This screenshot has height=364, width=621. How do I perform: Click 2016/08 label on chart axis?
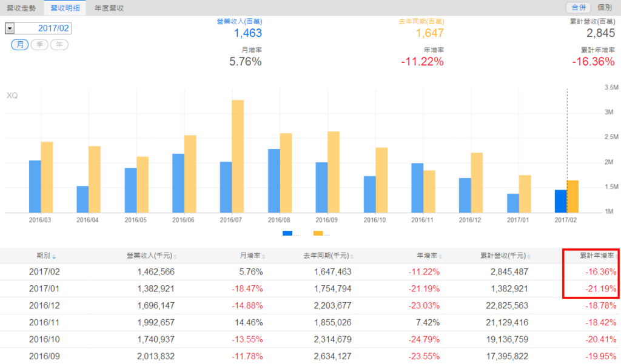pyautogui.click(x=279, y=220)
